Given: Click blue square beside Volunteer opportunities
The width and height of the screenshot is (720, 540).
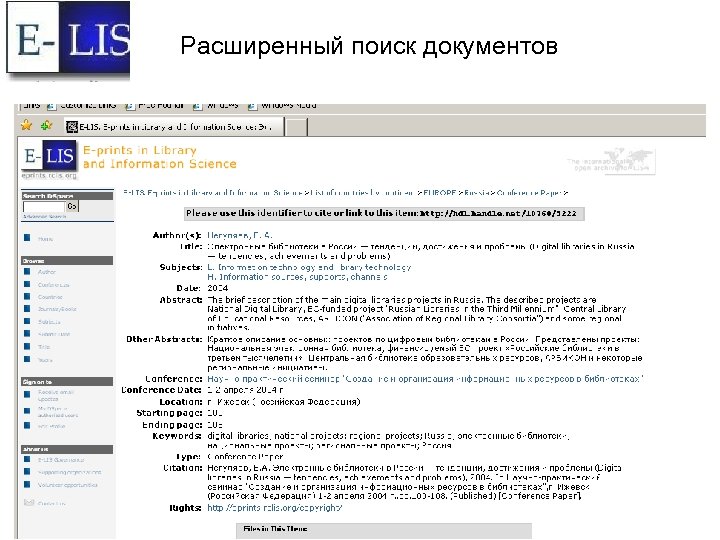Looking at the screenshot, I should 27,484.
